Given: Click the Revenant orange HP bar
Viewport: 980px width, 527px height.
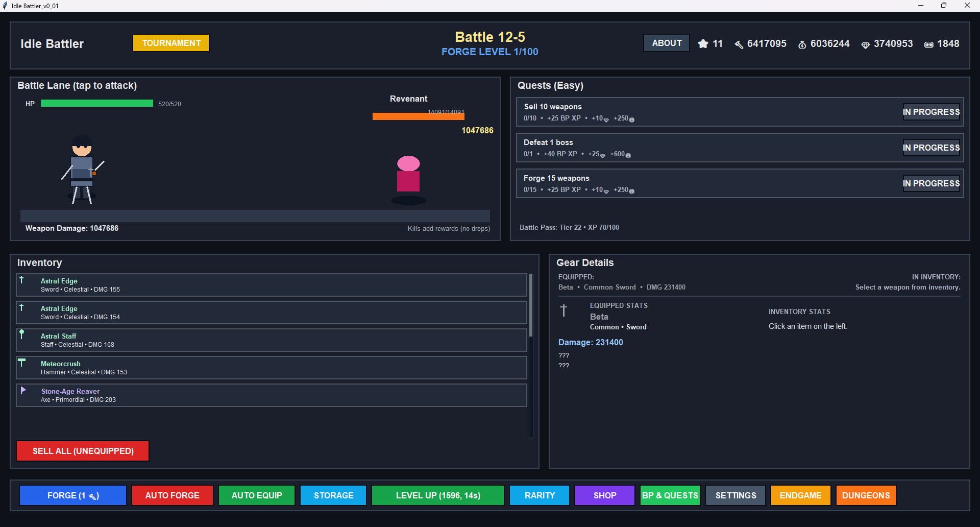Looking at the screenshot, I should coord(418,116).
